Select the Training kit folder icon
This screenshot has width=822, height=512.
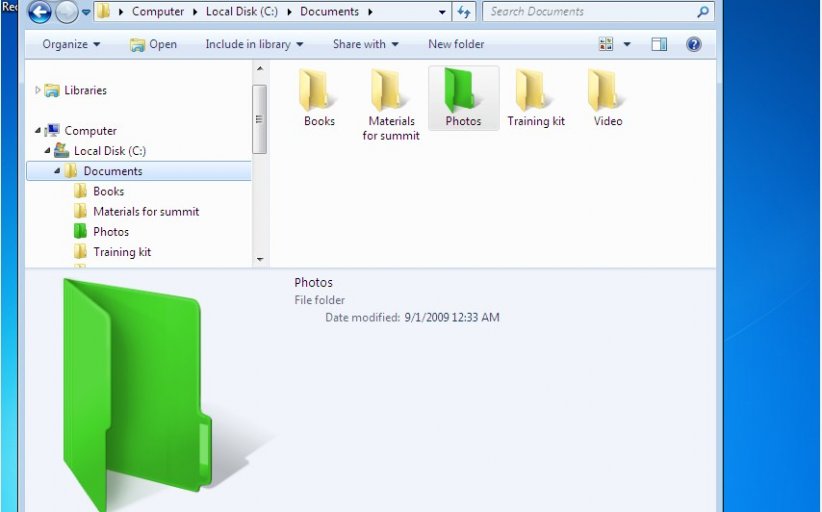click(x=535, y=90)
